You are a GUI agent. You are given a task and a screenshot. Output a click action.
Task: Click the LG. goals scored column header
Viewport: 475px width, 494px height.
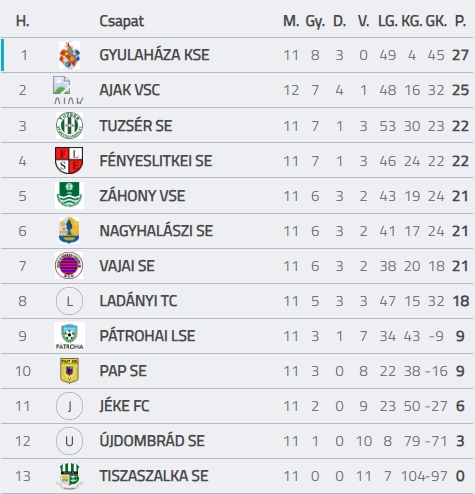click(388, 21)
